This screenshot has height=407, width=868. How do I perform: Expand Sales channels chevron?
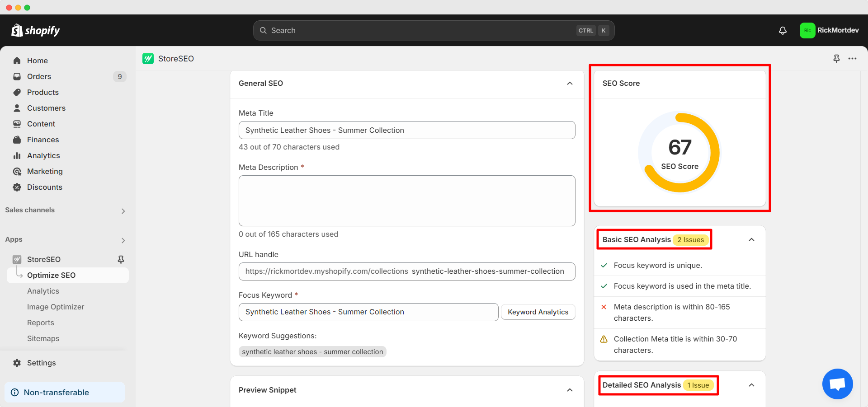[123, 211]
